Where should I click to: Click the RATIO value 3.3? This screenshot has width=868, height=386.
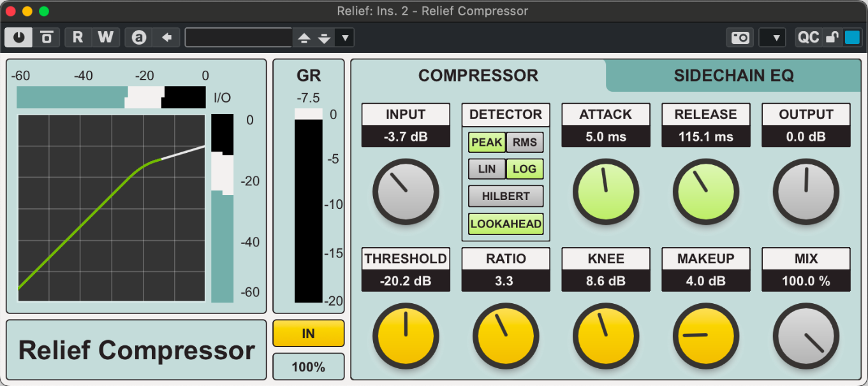pyautogui.click(x=506, y=280)
